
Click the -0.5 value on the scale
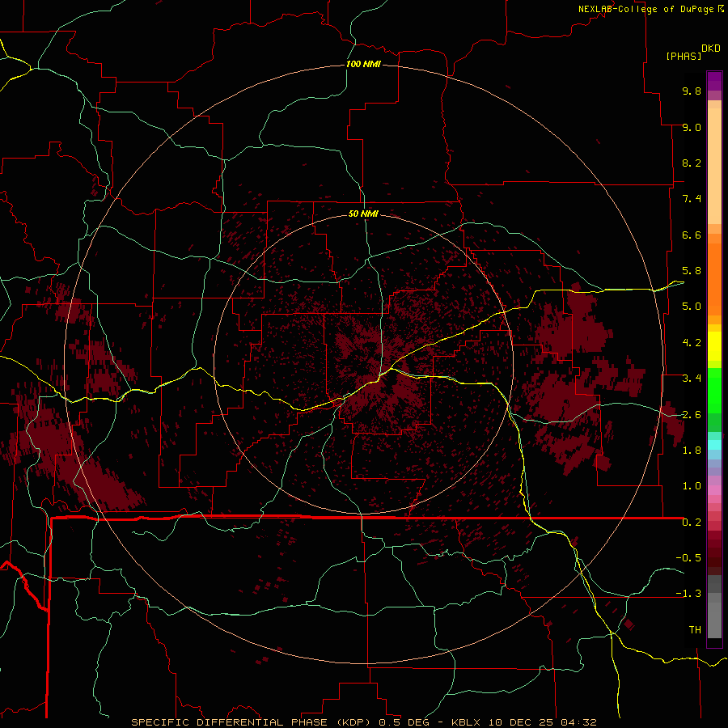click(x=688, y=558)
